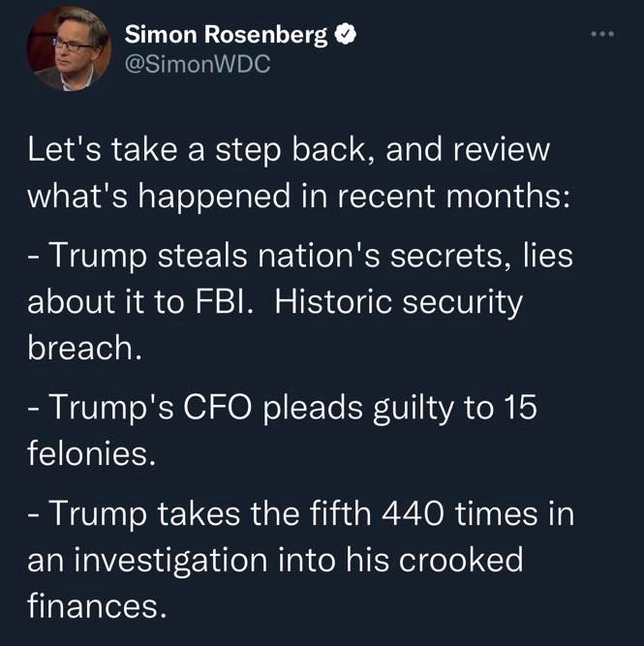Click the word "felonies." in the tweet

point(91,452)
